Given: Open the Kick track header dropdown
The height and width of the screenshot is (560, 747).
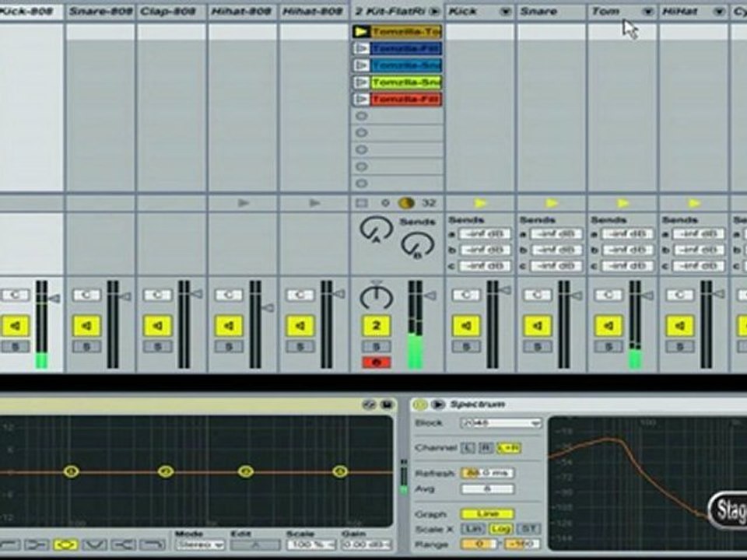Looking at the screenshot, I should [x=506, y=12].
